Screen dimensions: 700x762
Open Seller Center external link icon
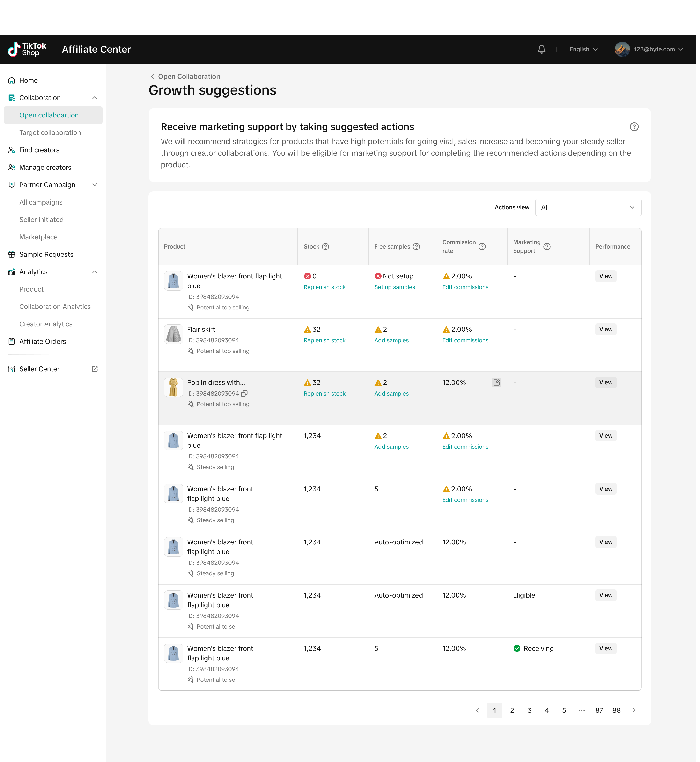pyautogui.click(x=95, y=369)
